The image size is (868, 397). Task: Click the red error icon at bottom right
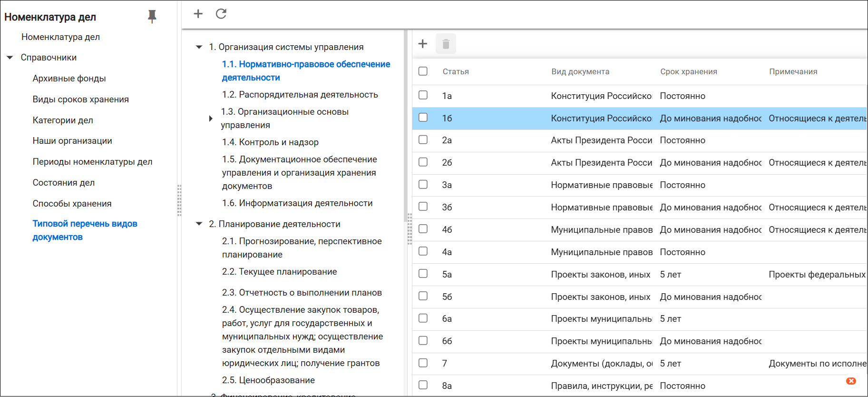[851, 381]
